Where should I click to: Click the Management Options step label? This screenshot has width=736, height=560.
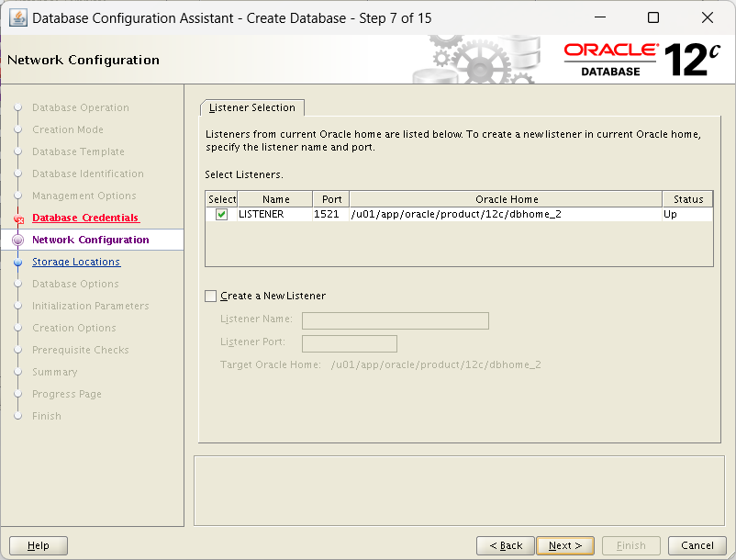pos(84,196)
